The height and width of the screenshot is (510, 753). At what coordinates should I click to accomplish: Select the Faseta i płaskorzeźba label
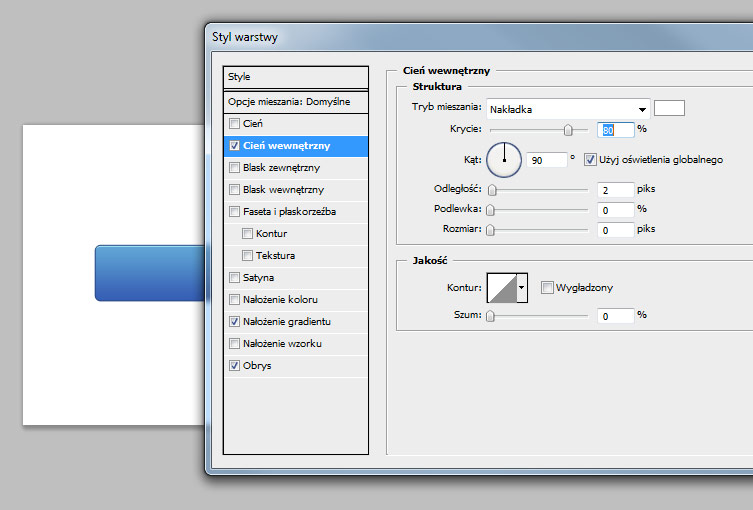pos(290,212)
